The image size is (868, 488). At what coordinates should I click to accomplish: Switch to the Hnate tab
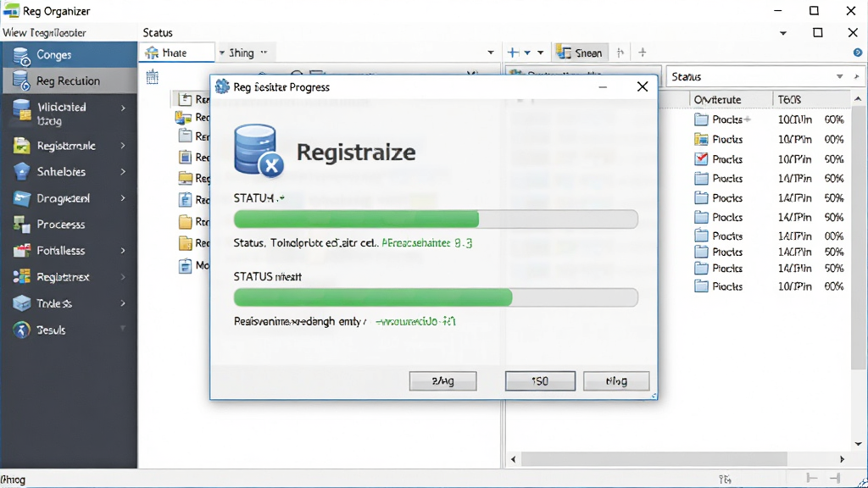[175, 53]
